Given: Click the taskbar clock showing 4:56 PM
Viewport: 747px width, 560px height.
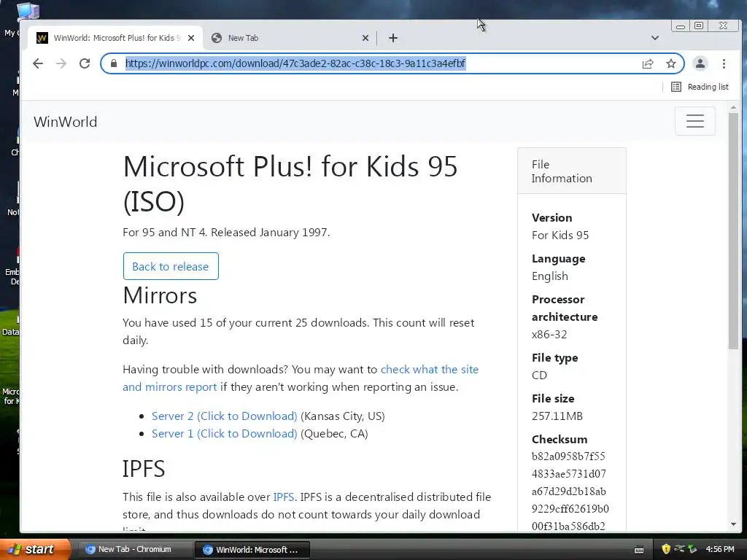Looking at the screenshot, I should point(720,550).
